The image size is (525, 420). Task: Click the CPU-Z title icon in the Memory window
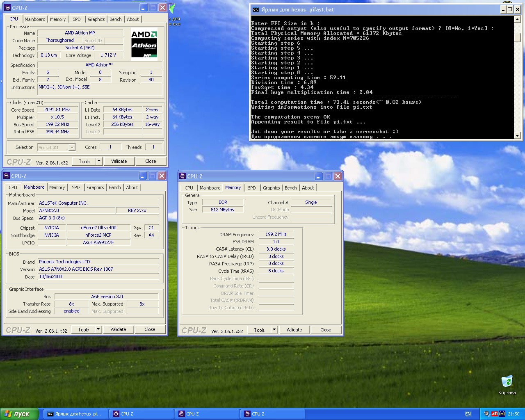[x=183, y=176]
